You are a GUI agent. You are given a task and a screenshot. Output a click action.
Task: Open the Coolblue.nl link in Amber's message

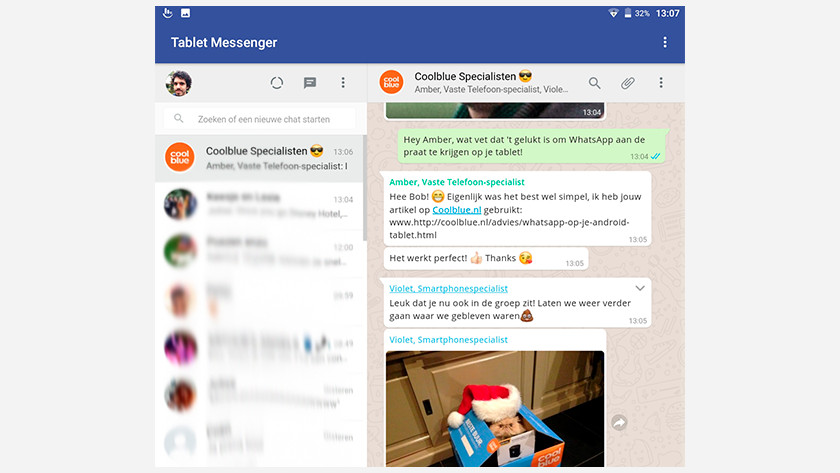coord(459,210)
